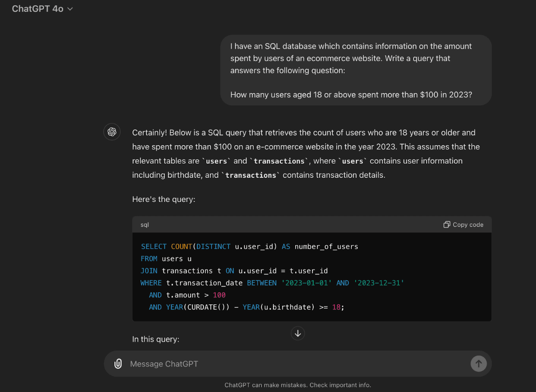Click the ChatGPT can make mistakes disclaimer text
The height and width of the screenshot is (392, 536).
(x=297, y=385)
